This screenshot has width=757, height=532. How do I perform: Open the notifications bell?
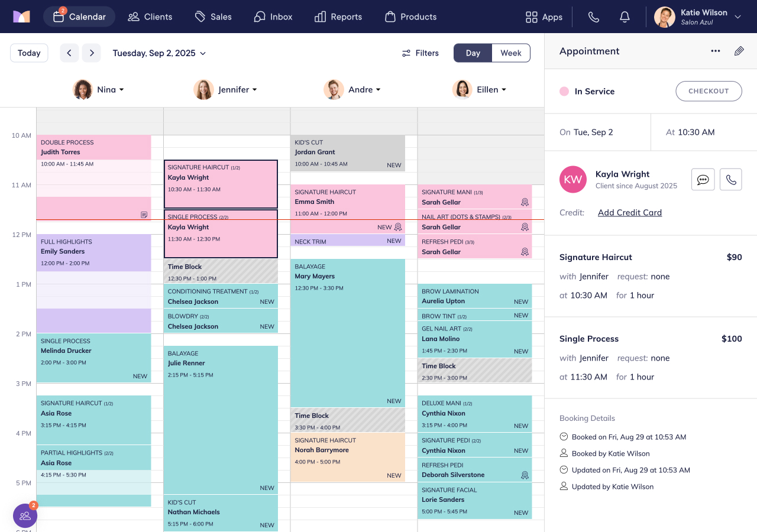coord(625,17)
